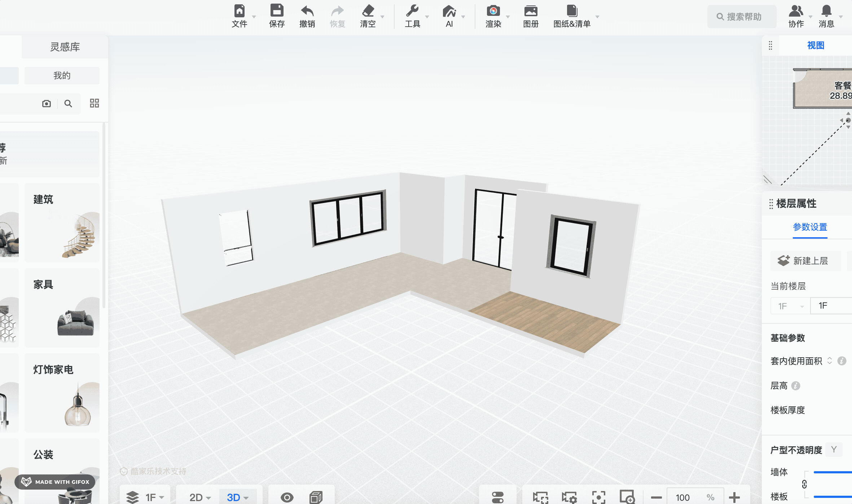Image resolution: width=852 pixels, height=504 pixels.
Task: Click the 清空 (Clear) eraser icon
Action: point(368,11)
